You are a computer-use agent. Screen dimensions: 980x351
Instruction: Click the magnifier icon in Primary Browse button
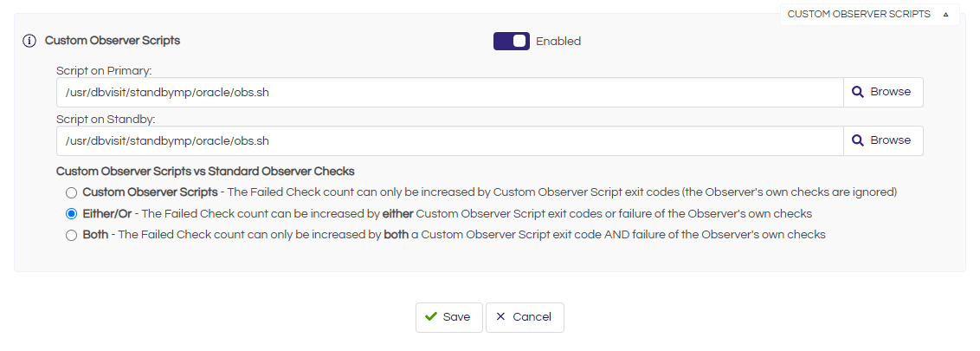[x=859, y=92]
